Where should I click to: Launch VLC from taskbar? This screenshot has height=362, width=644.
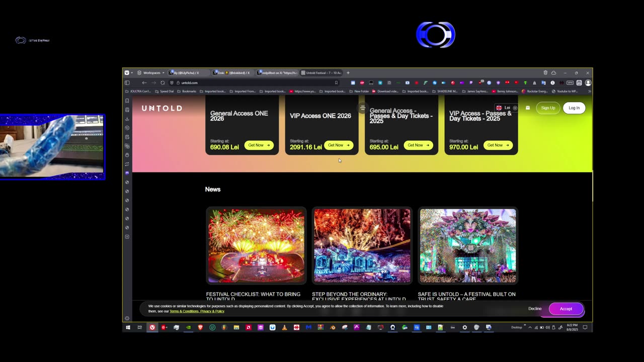point(284,327)
